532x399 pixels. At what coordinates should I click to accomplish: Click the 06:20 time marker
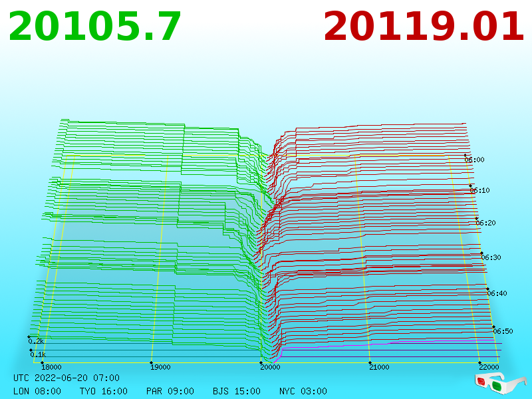(x=485, y=223)
